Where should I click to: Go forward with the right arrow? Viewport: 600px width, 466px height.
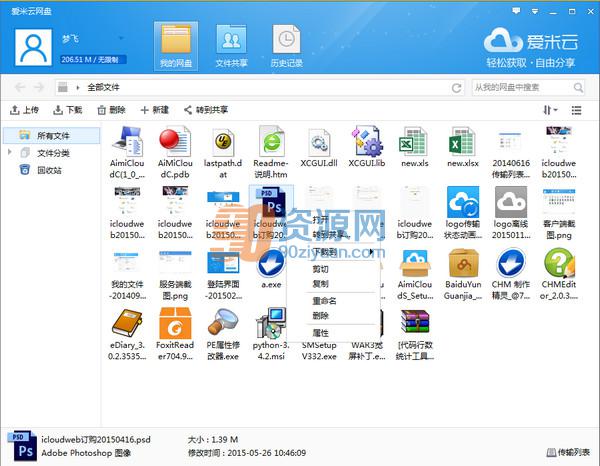39,88
